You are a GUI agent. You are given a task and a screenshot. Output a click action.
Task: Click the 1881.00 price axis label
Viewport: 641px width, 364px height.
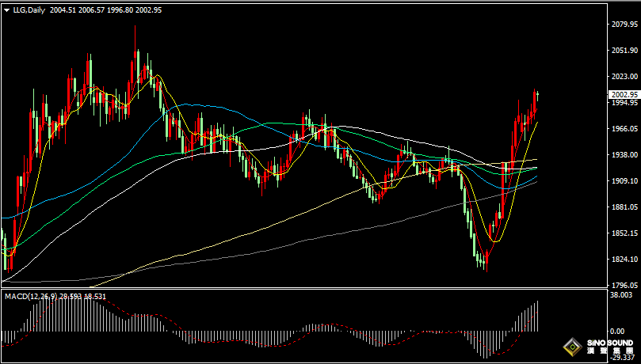click(623, 207)
